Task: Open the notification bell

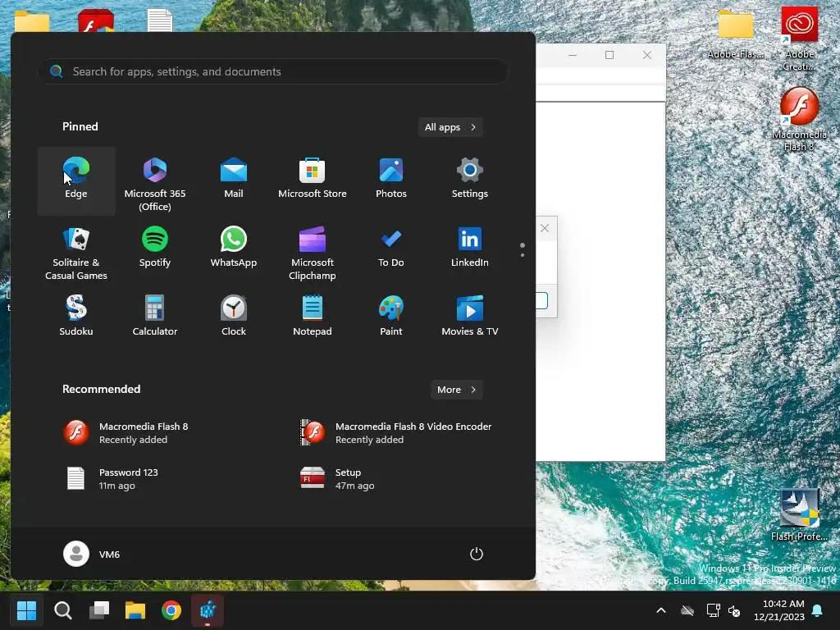Action: point(818,610)
